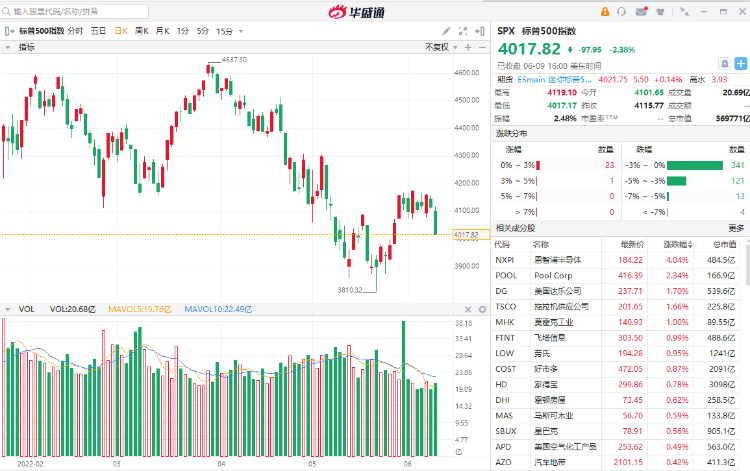Select 5分 chart interval
The image size is (750, 471).
(x=203, y=31)
